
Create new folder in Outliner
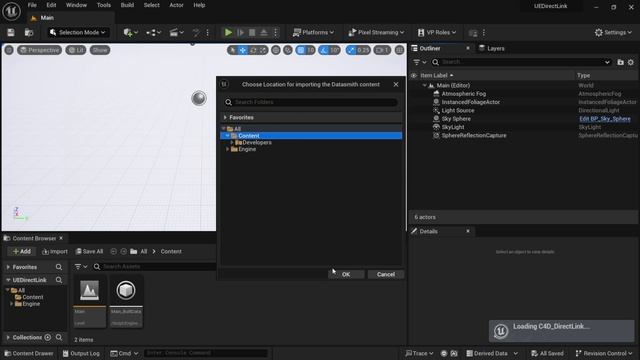pyautogui.click(x=620, y=62)
